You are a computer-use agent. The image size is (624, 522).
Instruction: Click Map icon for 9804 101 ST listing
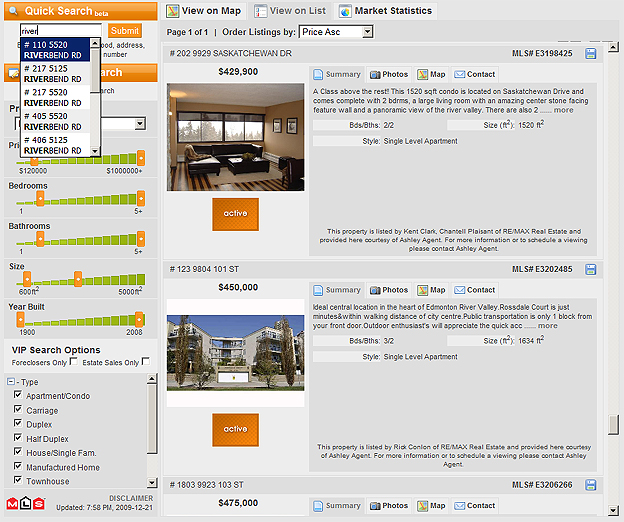[422, 290]
